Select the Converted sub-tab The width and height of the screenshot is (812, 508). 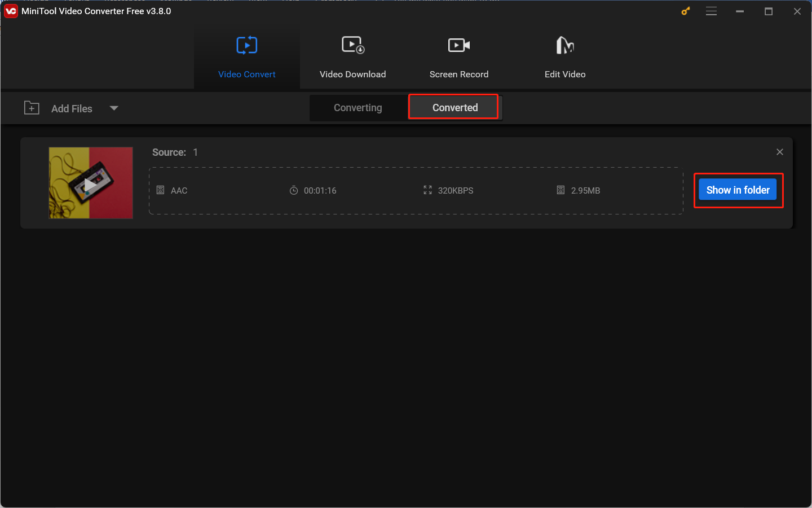coord(455,108)
